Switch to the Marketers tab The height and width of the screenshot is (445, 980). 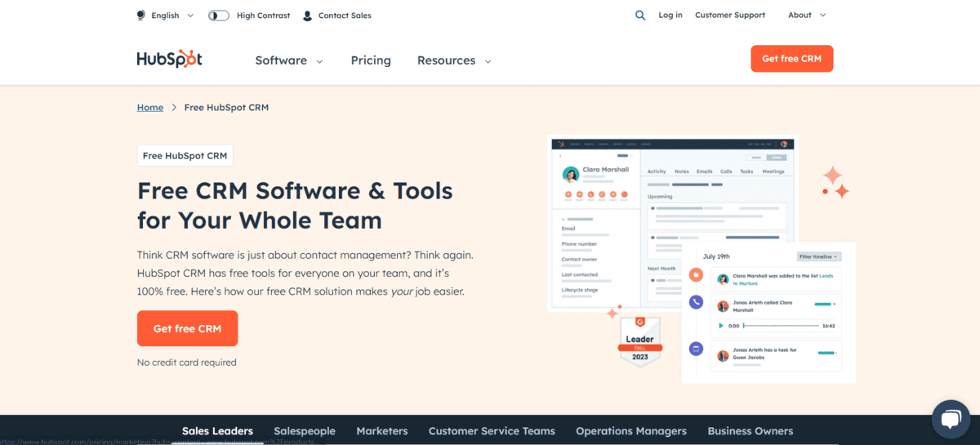pyautogui.click(x=381, y=431)
